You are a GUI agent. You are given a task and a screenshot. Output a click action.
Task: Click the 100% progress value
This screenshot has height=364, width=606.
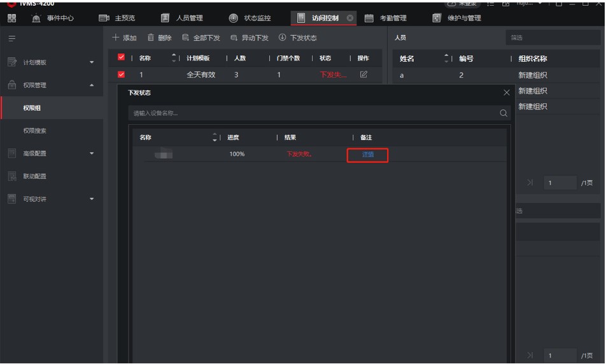[237, 154]
